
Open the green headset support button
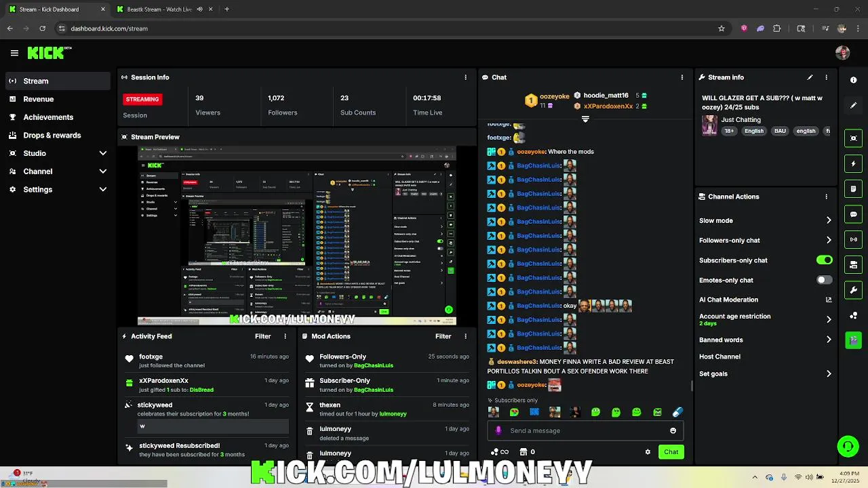pos(848,446)
